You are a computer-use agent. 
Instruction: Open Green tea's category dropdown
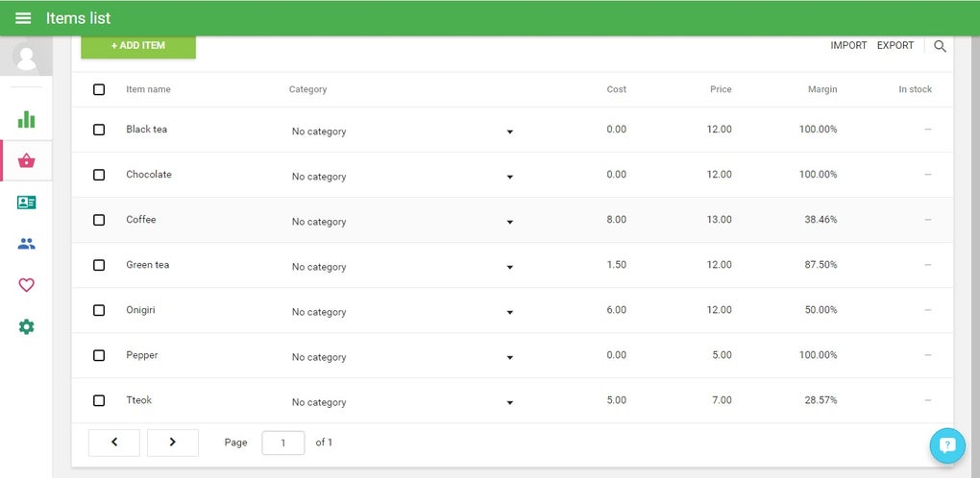(509, 268)
